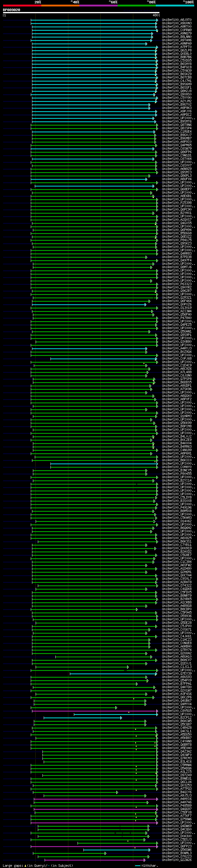197x868 pixels.
Task: Select the label UniRef100_B9GT02
Action: click(x=177, y=104)
